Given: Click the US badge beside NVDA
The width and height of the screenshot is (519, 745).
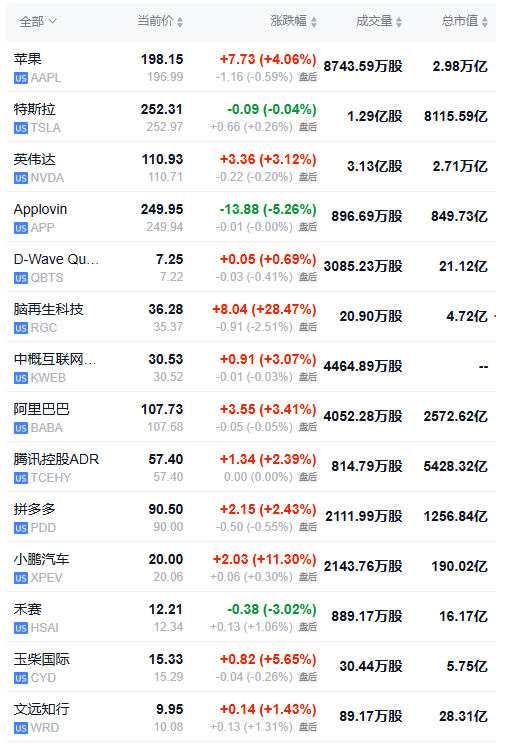Looking at the screenshot, I should [21, 178].
